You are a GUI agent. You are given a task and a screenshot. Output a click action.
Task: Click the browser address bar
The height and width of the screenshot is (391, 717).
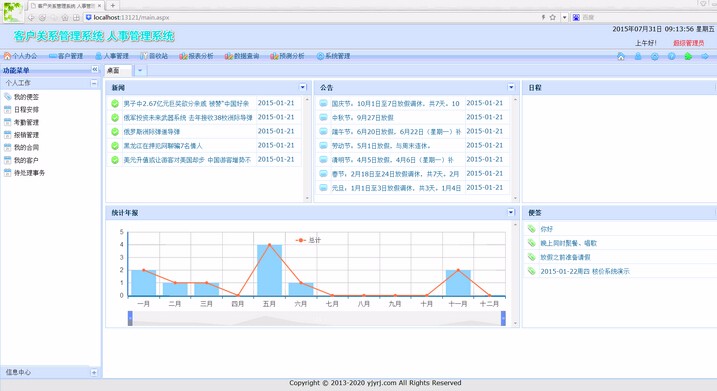311,17
